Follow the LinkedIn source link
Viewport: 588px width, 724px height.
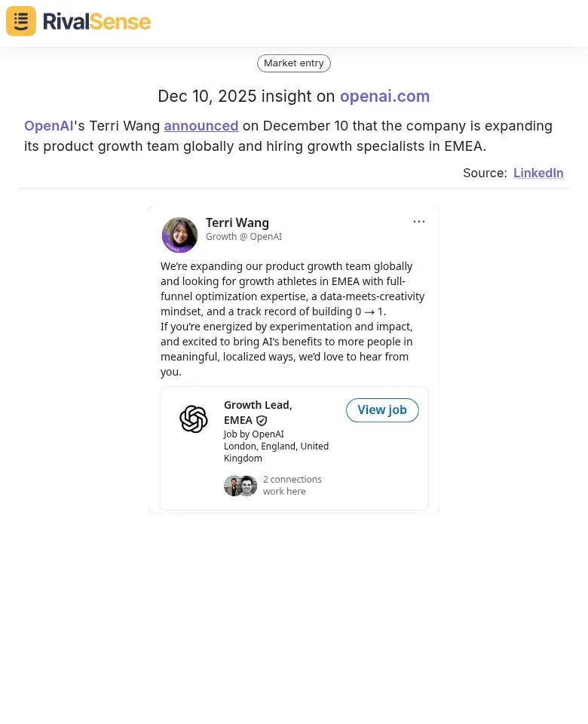pyautogui.click(x=538, y=173)
